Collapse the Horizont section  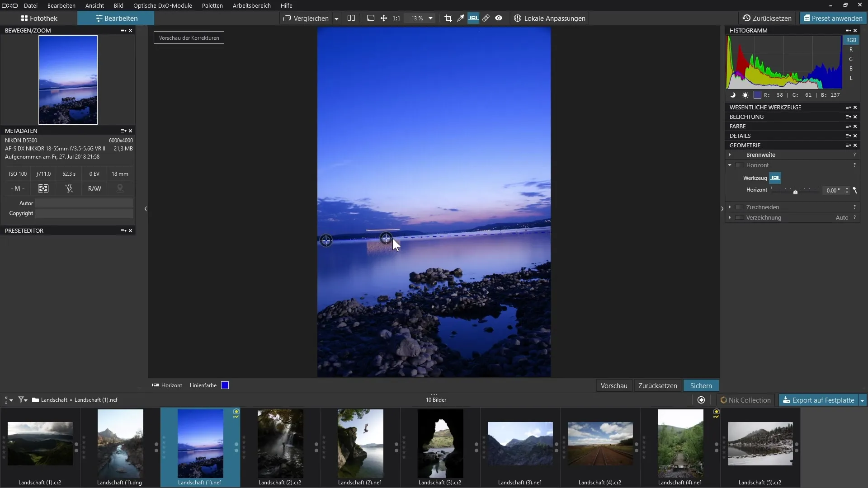tap(730, 165)
